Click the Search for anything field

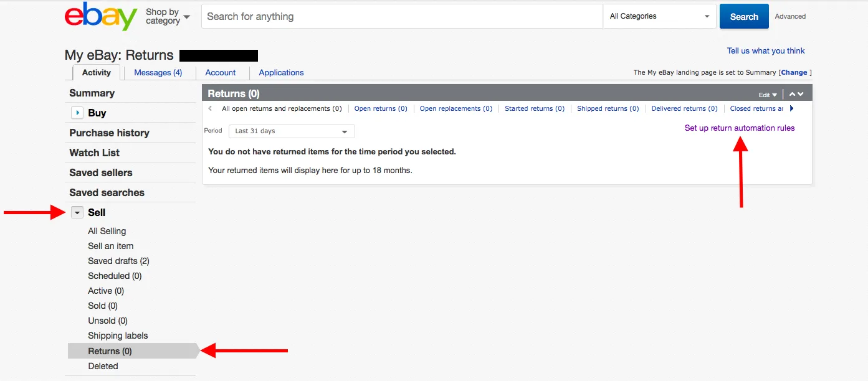click(x=402, y=16)
